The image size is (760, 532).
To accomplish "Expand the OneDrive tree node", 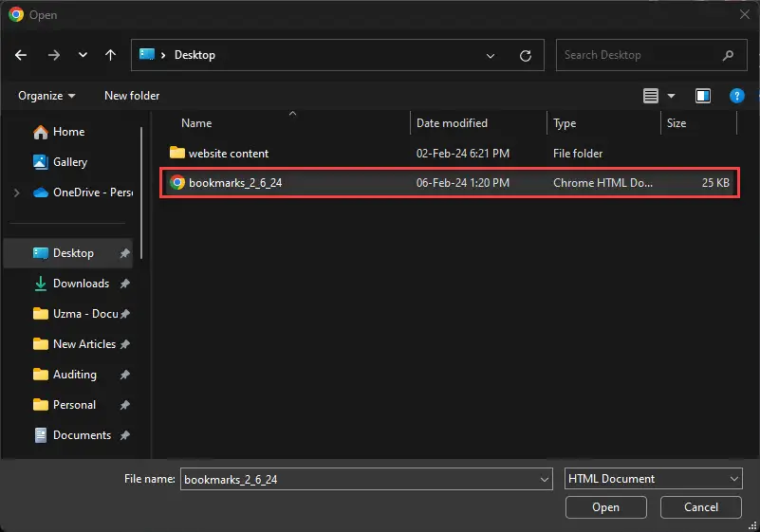I will pyautogui.click(x=16, y=193).
